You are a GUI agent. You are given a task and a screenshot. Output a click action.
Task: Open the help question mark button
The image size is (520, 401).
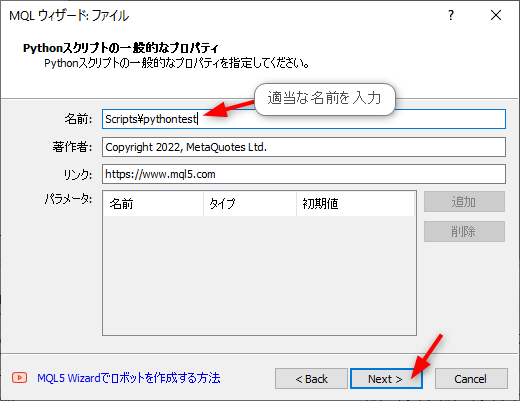451,15
